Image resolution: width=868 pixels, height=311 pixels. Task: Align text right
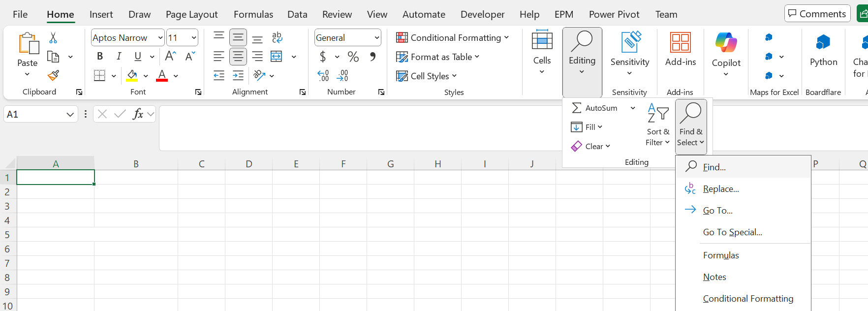click(x=257, y=57)
